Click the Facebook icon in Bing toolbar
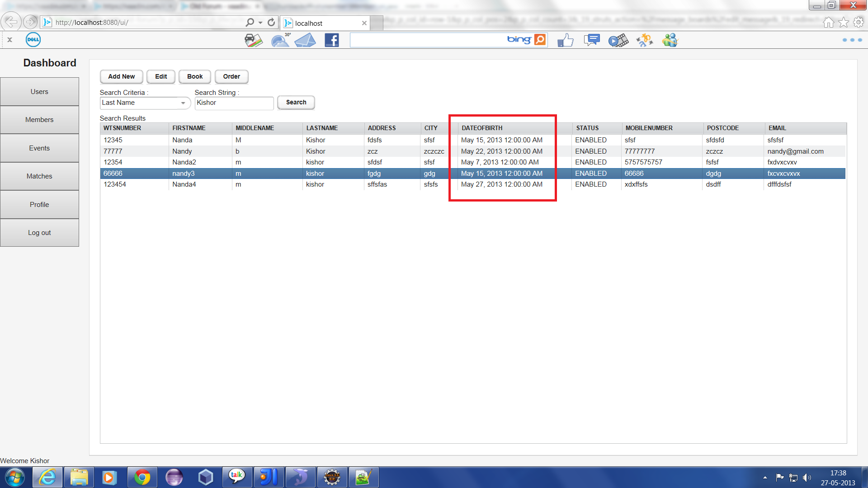The width and height of the screenshot is (868, 488). pos(332,40)
